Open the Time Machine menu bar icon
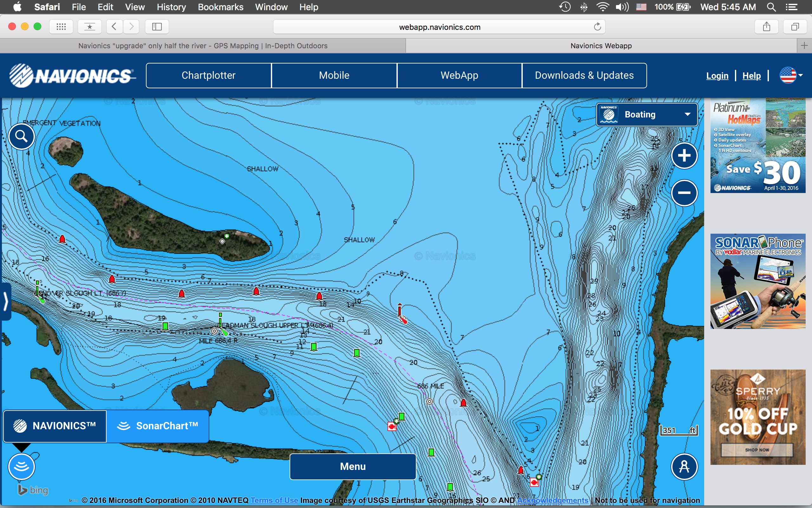Image resolution: width=812 pixels, height=508 pixels. (x=565, y=7)
